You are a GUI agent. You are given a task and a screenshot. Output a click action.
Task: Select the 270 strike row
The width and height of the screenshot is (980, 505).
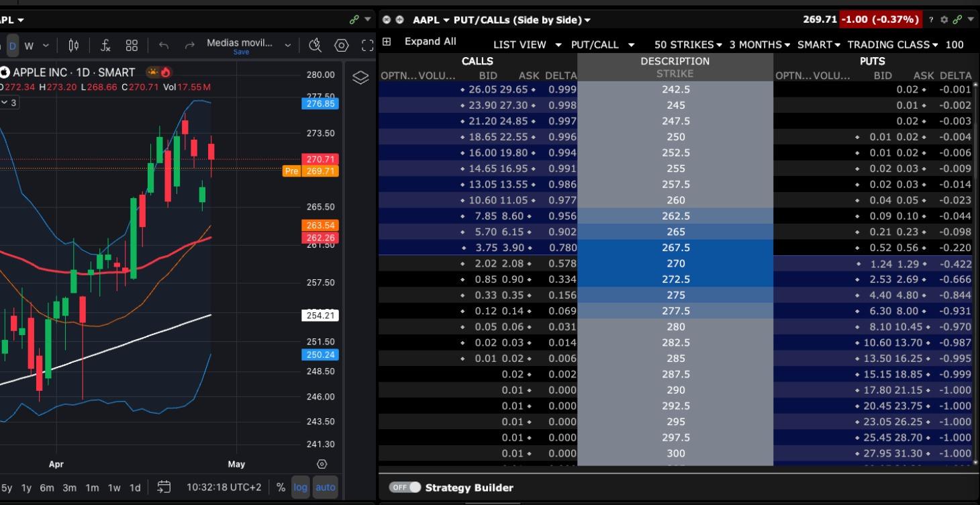pyautogui.click(x=675, y=263)
